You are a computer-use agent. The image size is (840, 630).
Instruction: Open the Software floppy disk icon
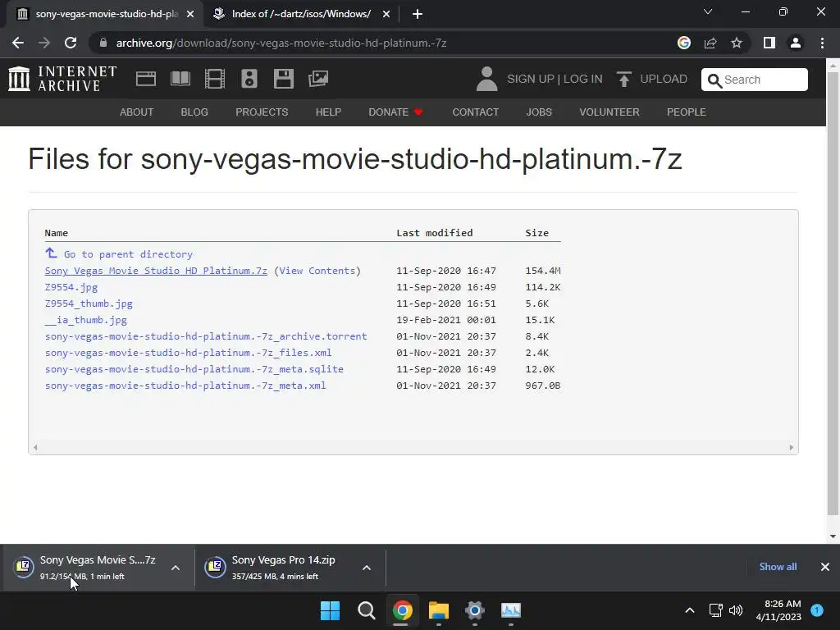[283, 79]
